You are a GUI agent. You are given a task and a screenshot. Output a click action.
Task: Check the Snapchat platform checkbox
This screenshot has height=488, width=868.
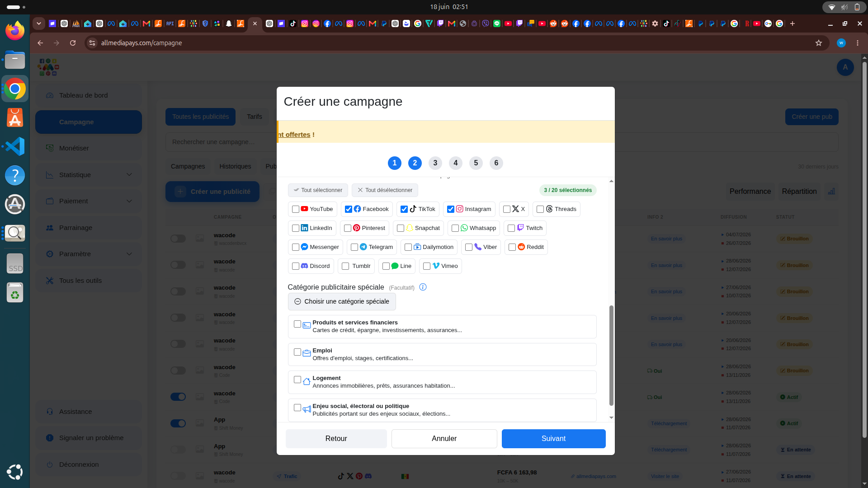(401, 228)
